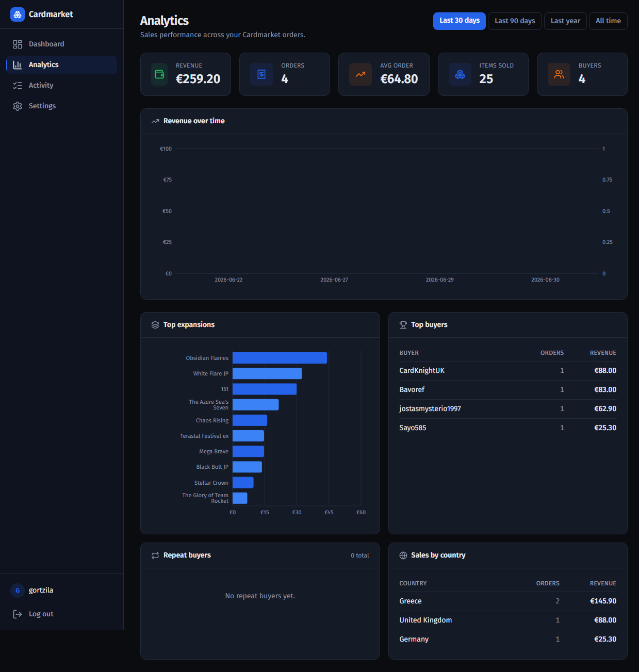Screen dimensions: 639x672
Task: Click buyer CardKnightUK
Action: [422, 371]
